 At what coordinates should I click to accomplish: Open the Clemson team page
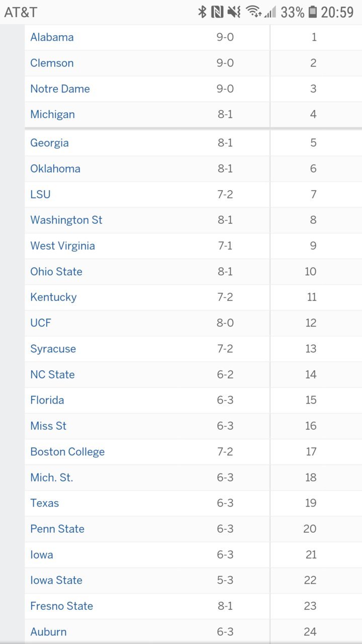[x=52, y=63]
